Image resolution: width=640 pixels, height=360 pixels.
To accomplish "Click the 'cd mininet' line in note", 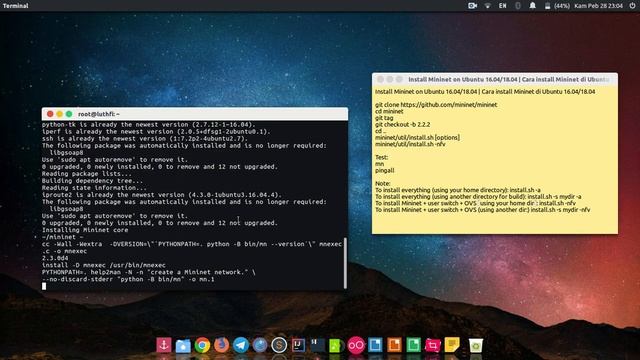I will (x=389, y=111).
